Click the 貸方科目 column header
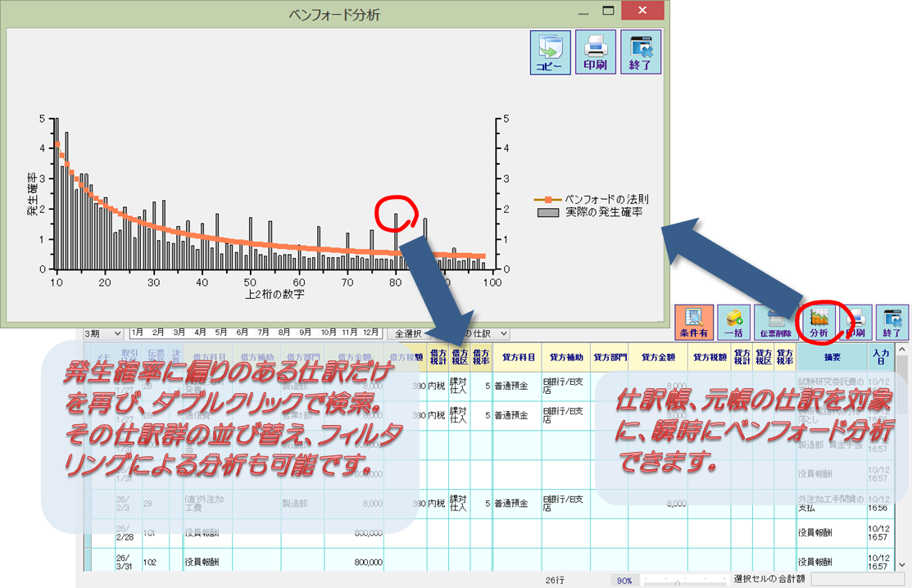This screenshot has height=588, width=912. [518, 357]
